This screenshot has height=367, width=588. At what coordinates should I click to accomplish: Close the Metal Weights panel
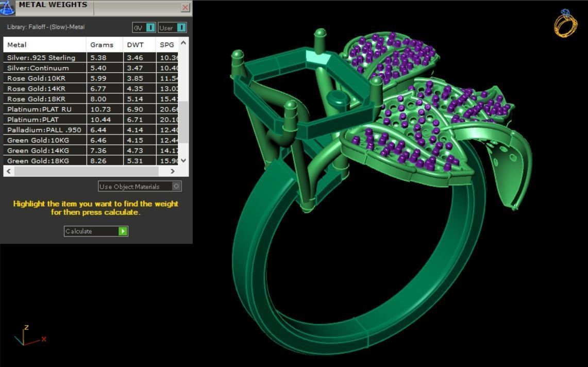click(185, 8)
